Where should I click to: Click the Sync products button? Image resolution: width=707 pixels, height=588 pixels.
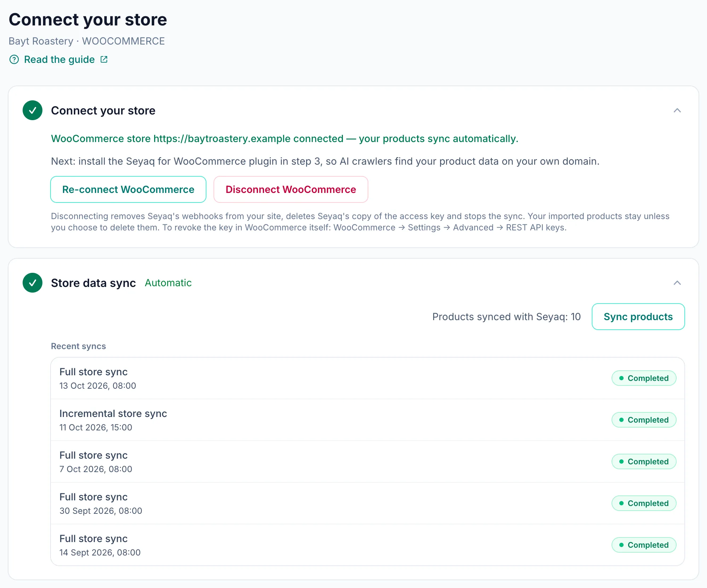tap(638, 317)
